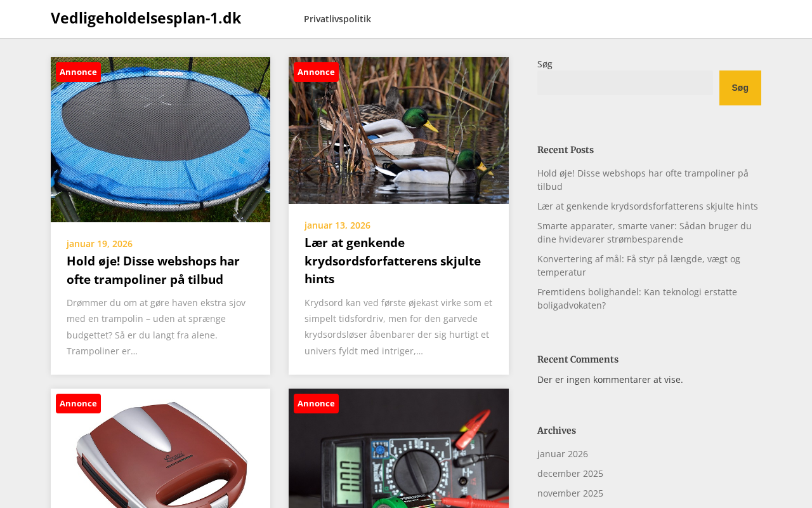This screenshot has width=812, height=508.
Task: Open recent post Fremtidens bolighandel
Action: pyautogui.click(x=637, y=298)
